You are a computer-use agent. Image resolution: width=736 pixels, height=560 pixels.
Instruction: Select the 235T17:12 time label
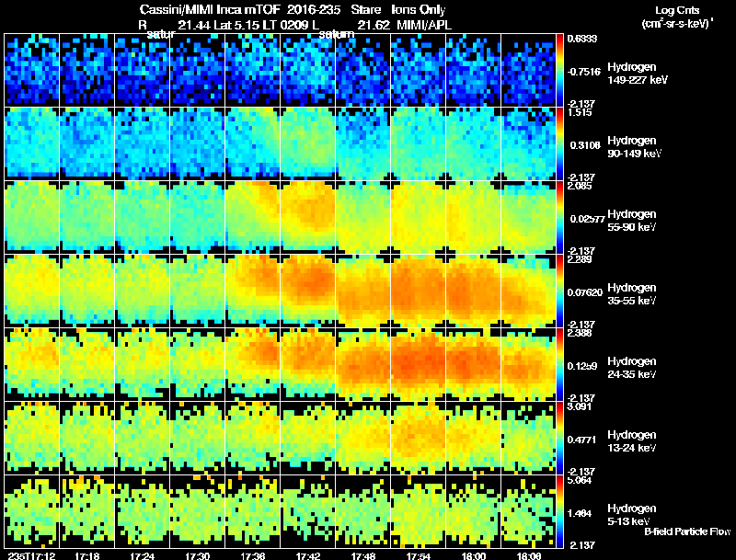(x=32, y=555)
